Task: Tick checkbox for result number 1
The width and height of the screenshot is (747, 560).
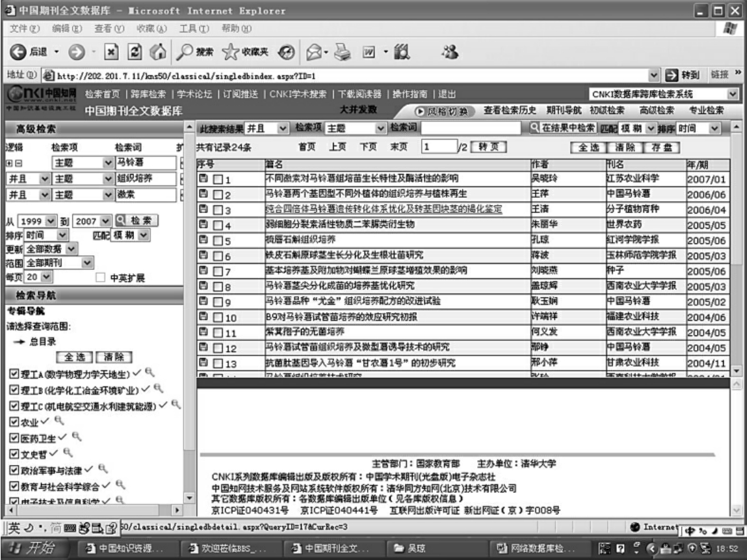Action: coord(218,179)
